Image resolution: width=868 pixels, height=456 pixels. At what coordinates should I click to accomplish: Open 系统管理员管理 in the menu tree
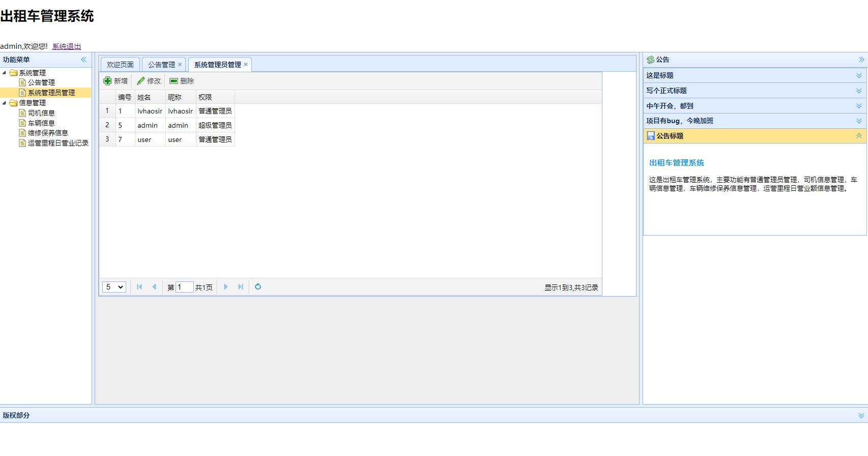point(51,93)
